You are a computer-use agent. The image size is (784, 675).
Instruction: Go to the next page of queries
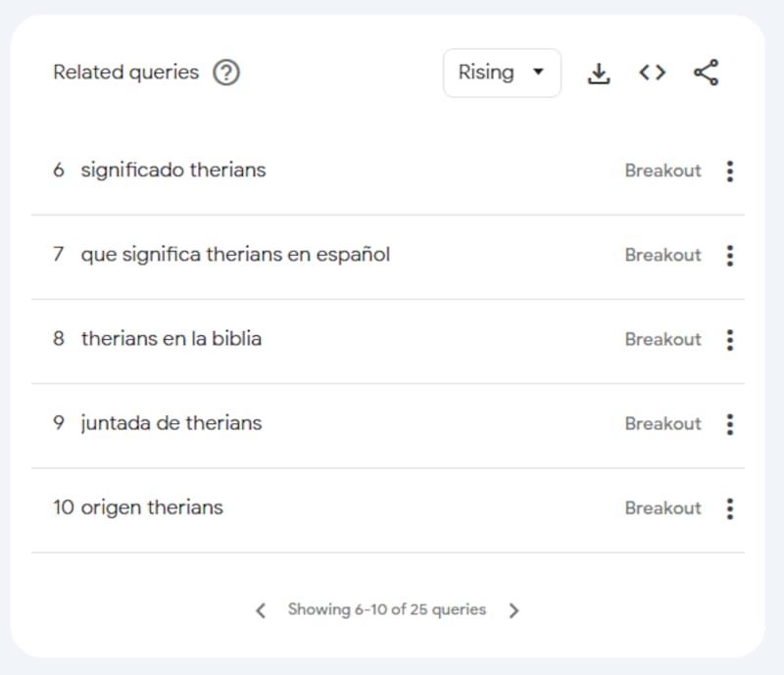pyautogui.click(x=514, y=610)
